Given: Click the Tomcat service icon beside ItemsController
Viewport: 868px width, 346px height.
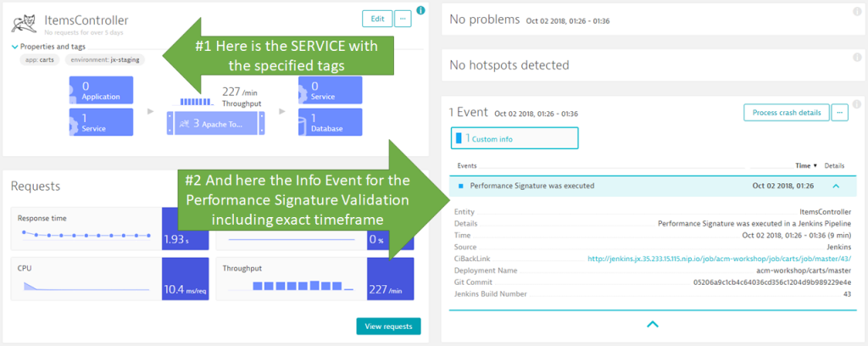Looking at the screenshot, I should pos(23,23).
